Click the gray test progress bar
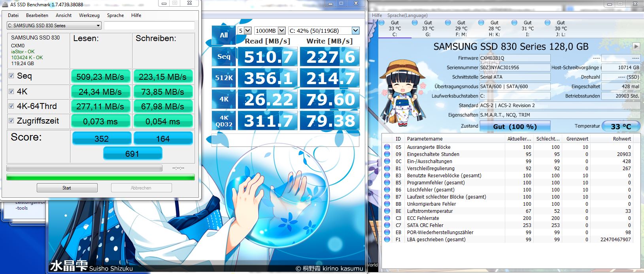The image size is (644, 274). pos(84,168)
